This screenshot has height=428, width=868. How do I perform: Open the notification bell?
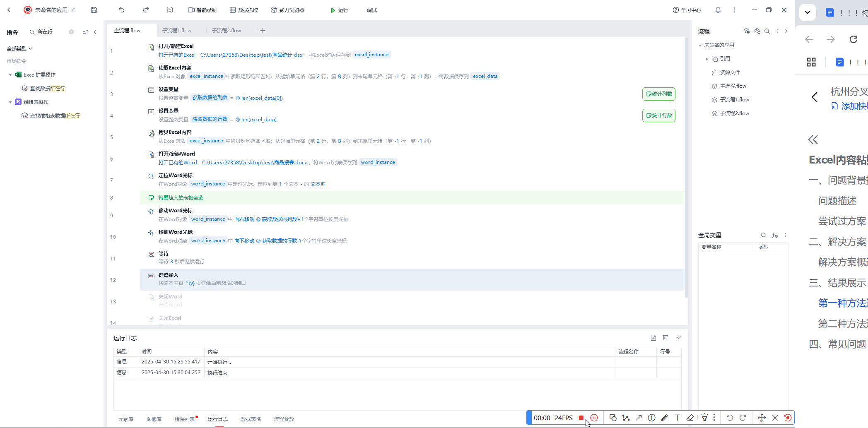pos(718,10)
